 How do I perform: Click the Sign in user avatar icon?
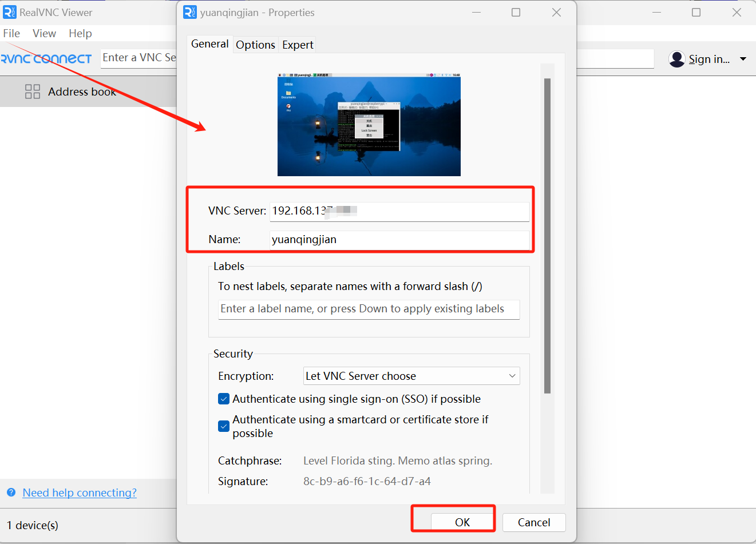click(677, 59)
